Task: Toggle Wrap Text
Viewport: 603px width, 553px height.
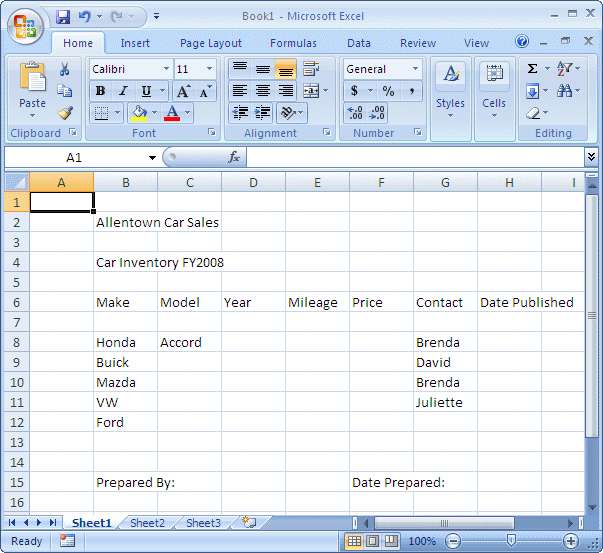Action: coord(311,69)
